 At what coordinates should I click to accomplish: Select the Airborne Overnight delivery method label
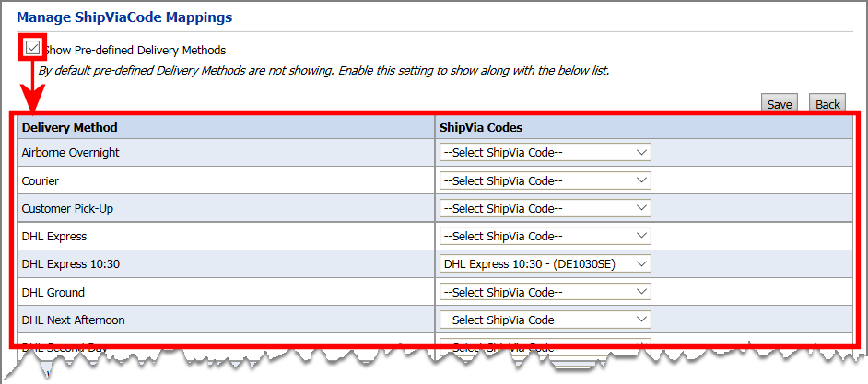pyautogui.click(x=71, y=153)
